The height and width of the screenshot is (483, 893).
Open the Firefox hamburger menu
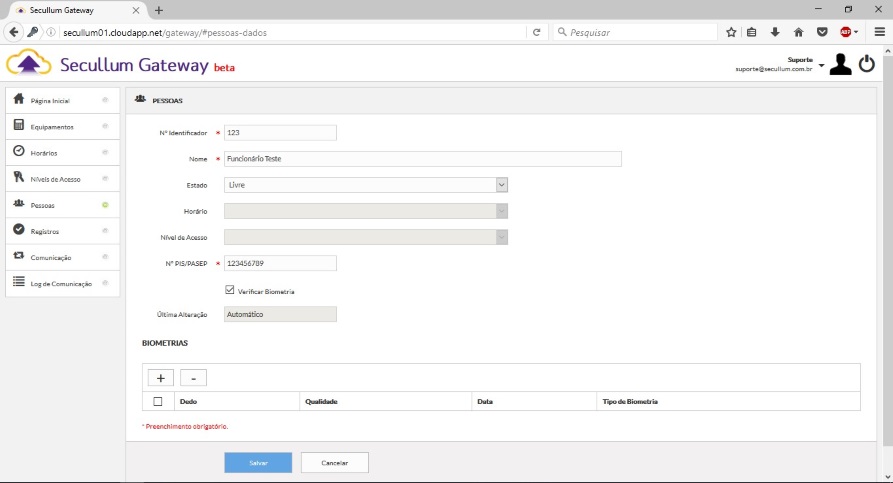click(x=879, y=32)
